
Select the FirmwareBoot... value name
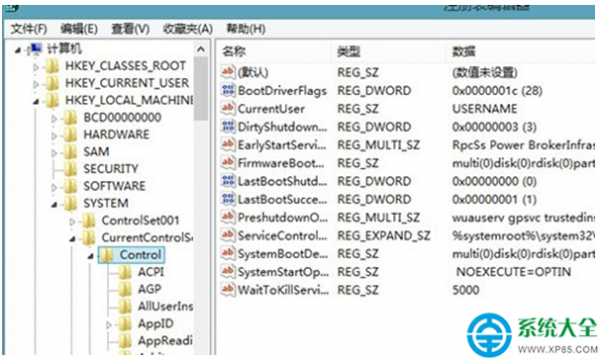point(281,164)
